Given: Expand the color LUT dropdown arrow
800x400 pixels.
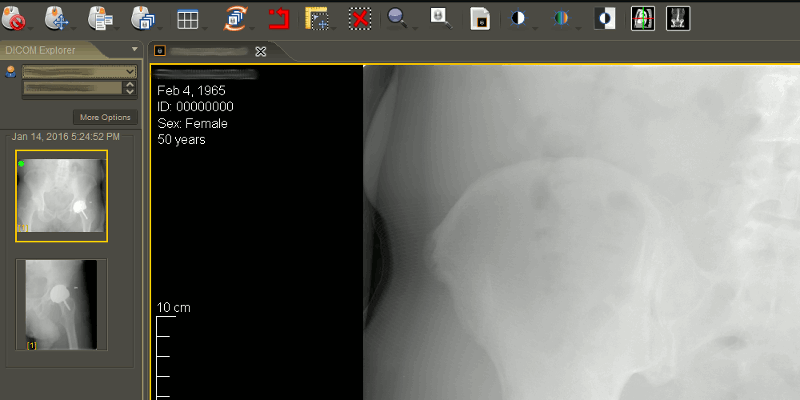Looking at the screenshot, I should point(578,28).
